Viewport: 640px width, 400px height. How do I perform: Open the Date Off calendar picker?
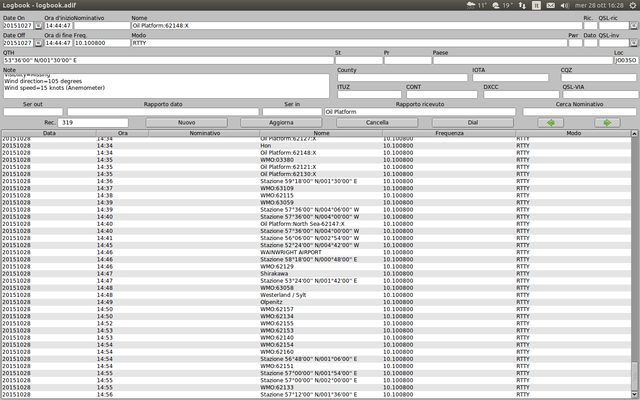coord(38,43)
